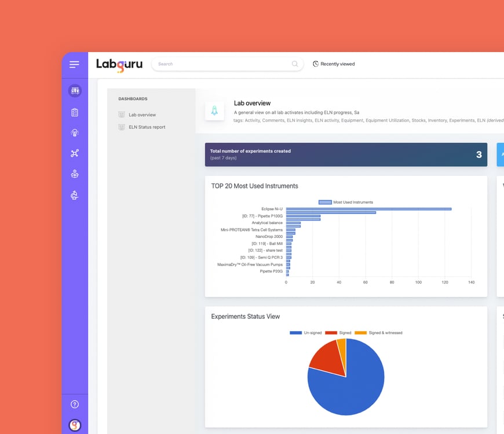
Task: Click the search magnifier icon
Action: coord(295,64)
